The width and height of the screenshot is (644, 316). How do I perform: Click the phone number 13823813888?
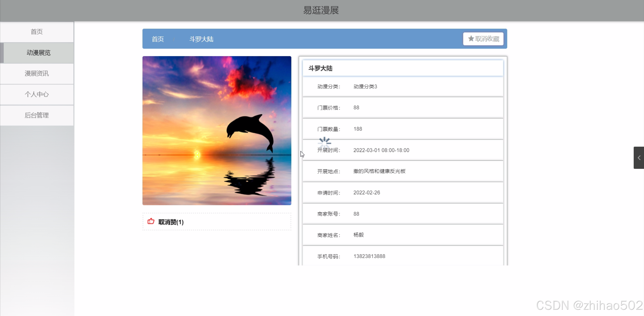coord(369,256)
